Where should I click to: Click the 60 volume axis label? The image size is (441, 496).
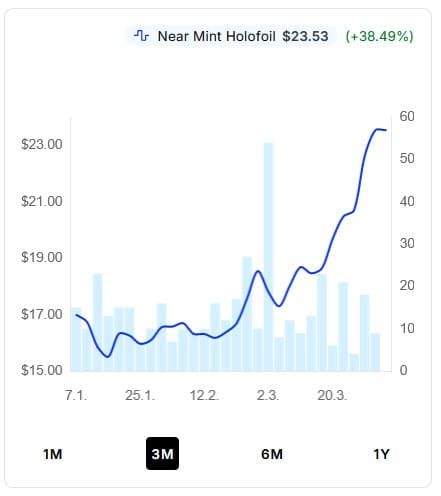click(407, 116)
